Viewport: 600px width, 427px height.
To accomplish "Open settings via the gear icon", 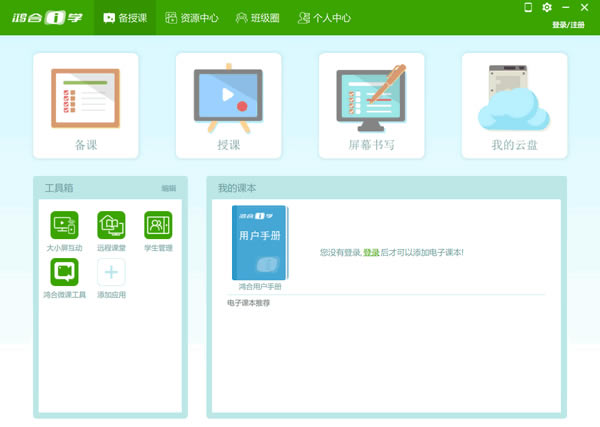I will click(x=546, y=8).
